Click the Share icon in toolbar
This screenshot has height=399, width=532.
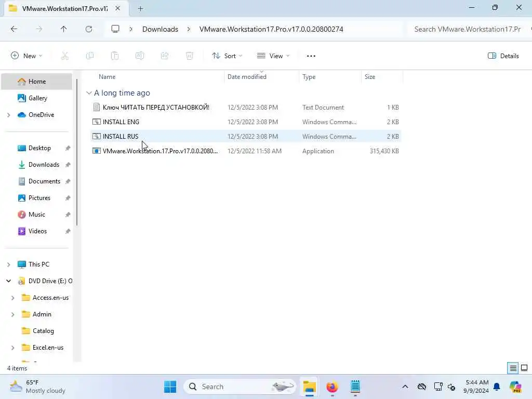tap(165, 56)
